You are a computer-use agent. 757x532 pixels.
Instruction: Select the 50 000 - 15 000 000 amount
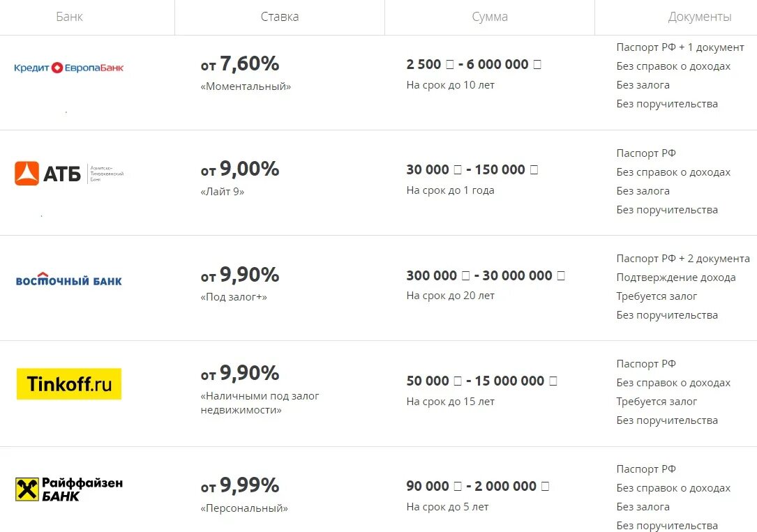pyautogui.click(x=482, y=381)
